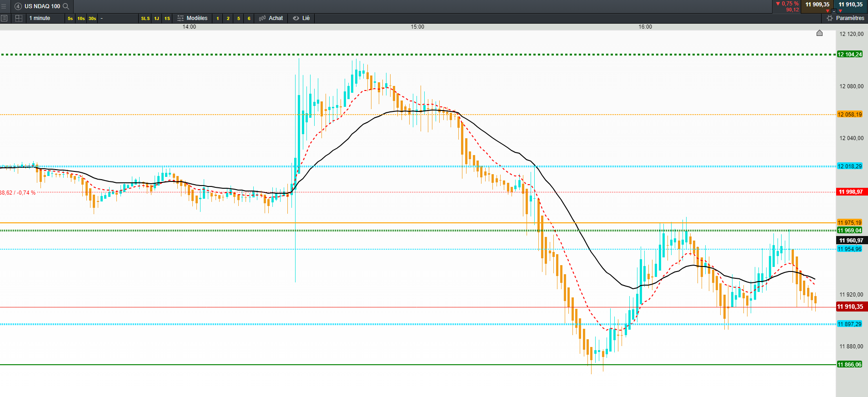This screenshot has width=868, height=397.
Task: Toggle the 1J timeframe shortcut
Action: click(x=156, y=18)
